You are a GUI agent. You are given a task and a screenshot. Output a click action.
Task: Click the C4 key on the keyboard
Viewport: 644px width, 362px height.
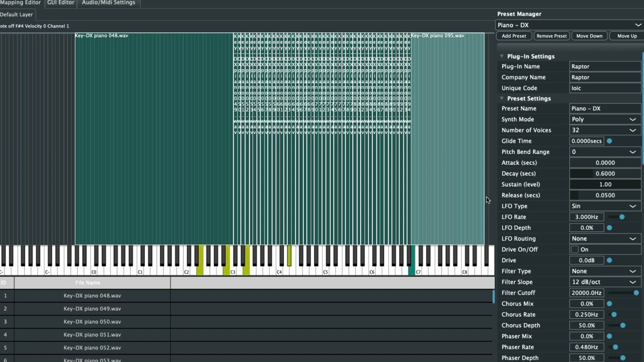coord(279,271)
